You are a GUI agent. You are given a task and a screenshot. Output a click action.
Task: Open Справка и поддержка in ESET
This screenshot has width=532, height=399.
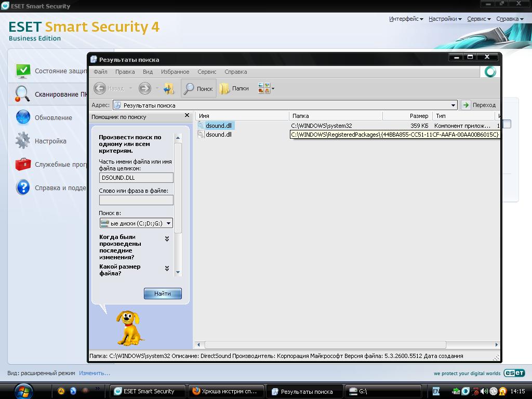pos(51,188)
